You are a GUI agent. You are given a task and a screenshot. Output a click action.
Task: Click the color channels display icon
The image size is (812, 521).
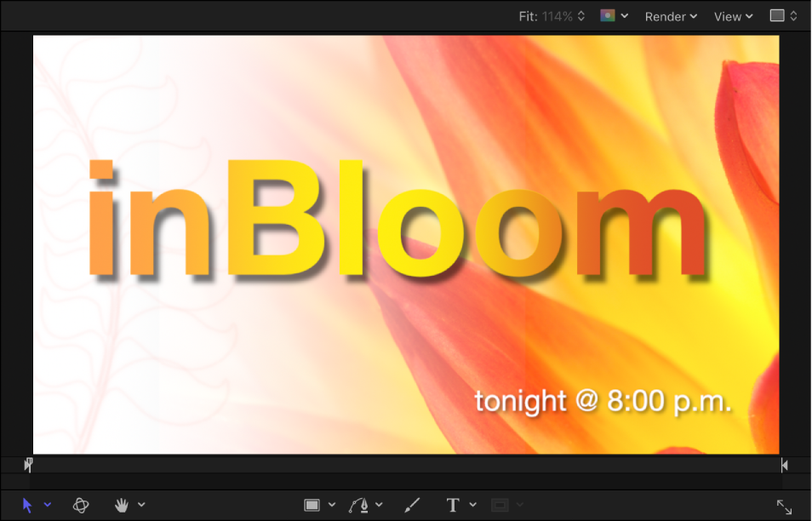point(609,15)
